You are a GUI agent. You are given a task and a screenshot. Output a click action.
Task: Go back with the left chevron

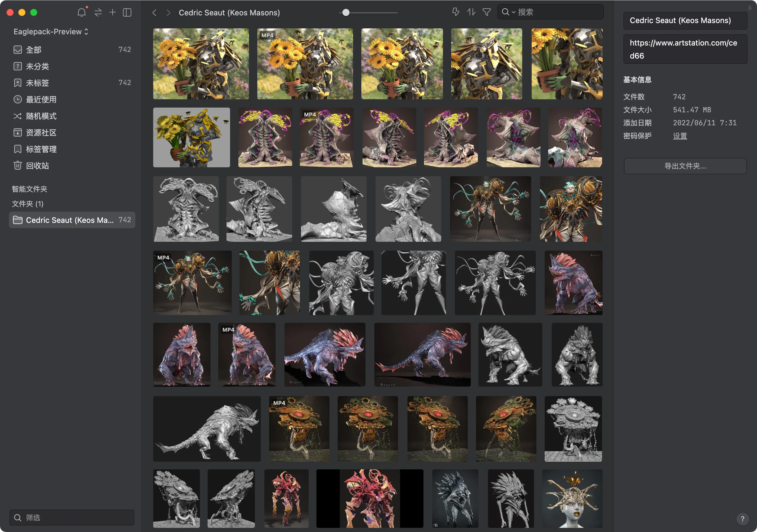[154, 12]
